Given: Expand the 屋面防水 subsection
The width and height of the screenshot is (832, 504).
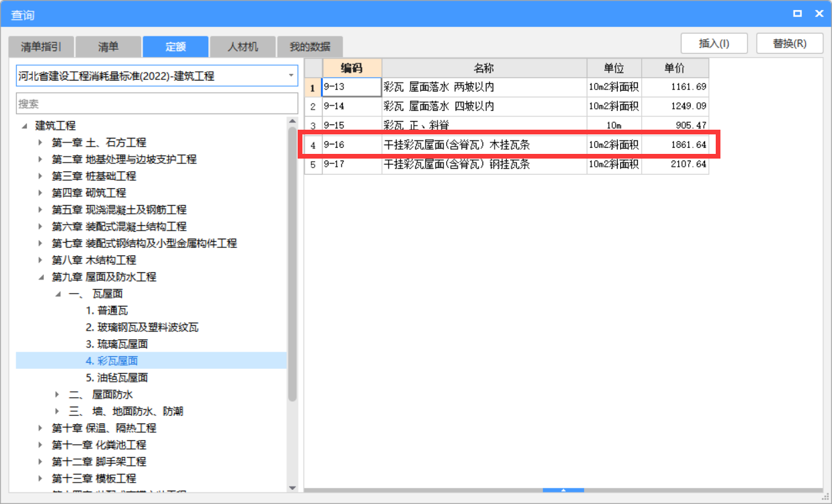Looking at the screenshot, I should 58,394.
